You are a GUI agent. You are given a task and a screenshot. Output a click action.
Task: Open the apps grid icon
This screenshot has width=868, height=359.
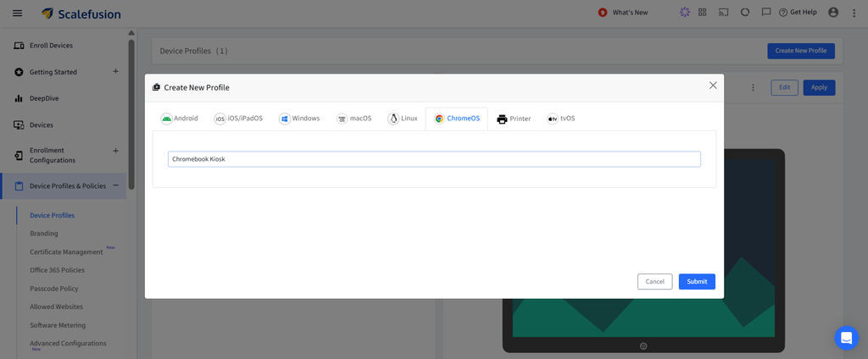click(703, 12)
